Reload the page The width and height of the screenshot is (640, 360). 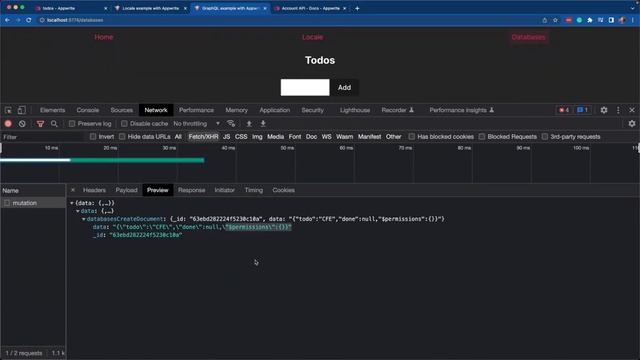click(29, 20)
